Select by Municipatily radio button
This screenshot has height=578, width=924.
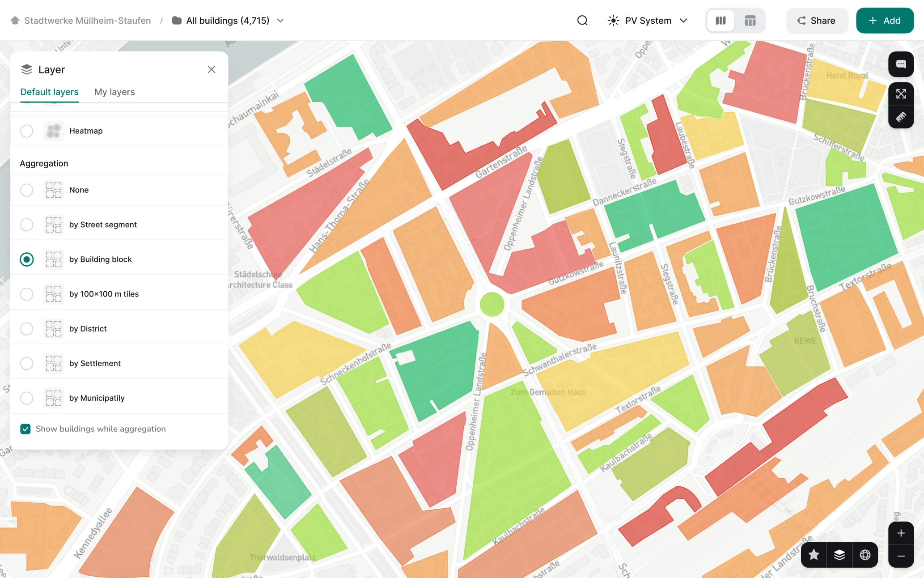click(x=27, y=398)
